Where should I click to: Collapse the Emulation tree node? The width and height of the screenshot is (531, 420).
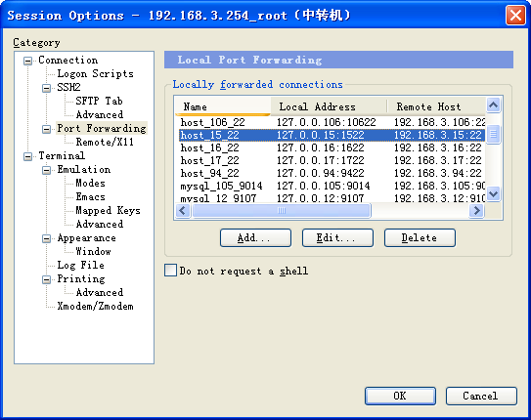click(46, 170)
